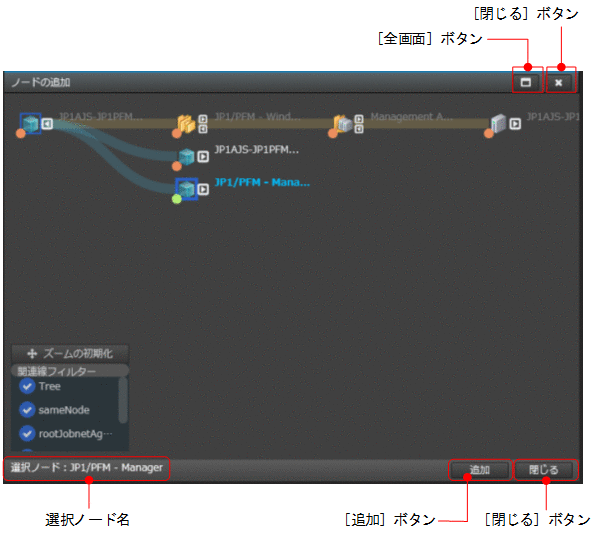599x536 pixels.
Task: Expand the JP1/PFM - Mana... node arrow
Action: click(x=203, y=189)
